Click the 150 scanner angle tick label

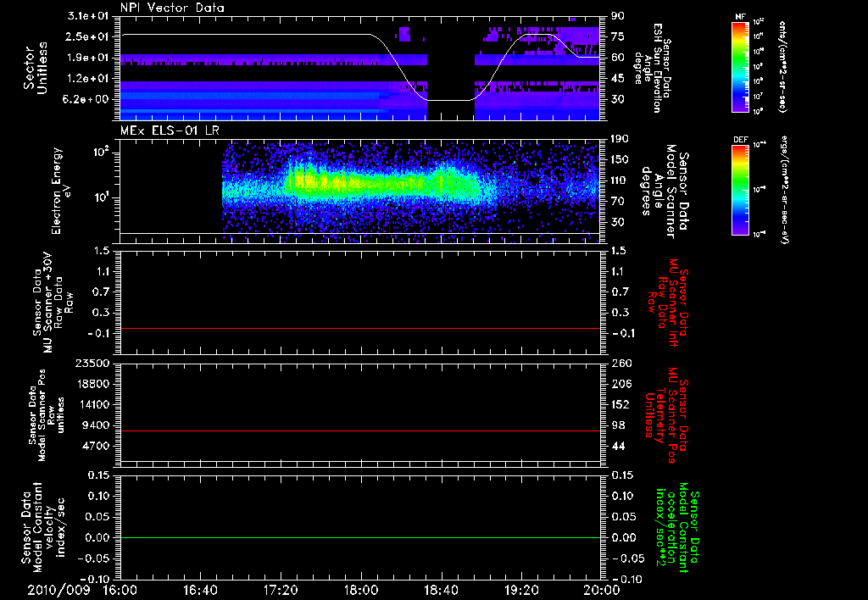(620, 159)
